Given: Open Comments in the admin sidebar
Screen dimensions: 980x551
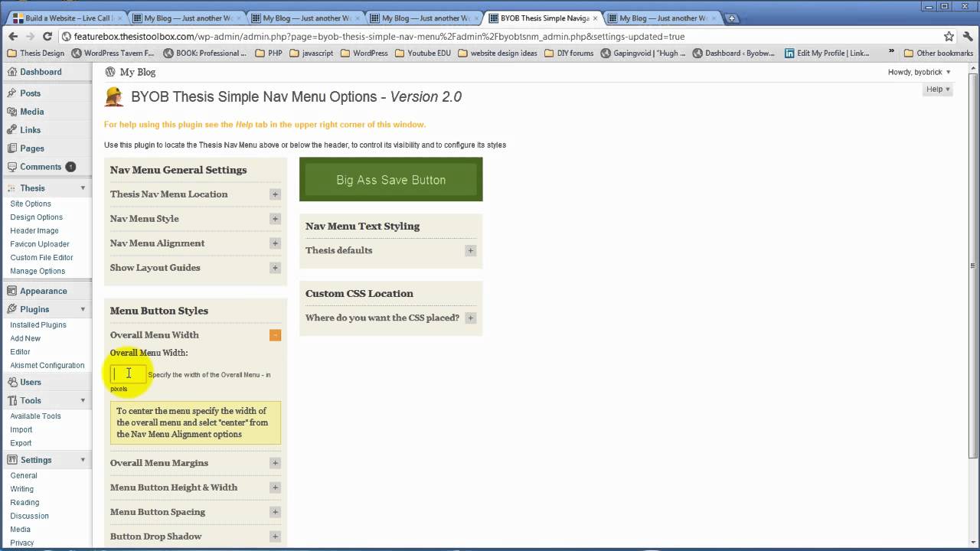Looking at the screenshot, I should [40, 167].
